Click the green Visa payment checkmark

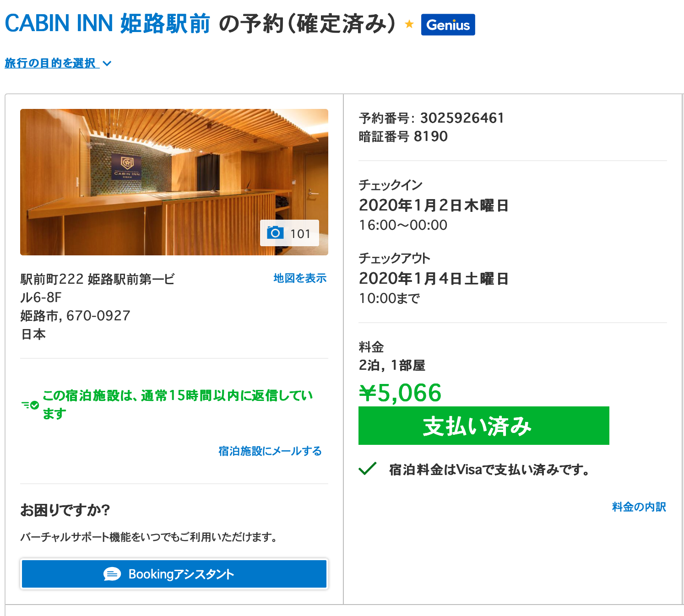click(368, 469)
